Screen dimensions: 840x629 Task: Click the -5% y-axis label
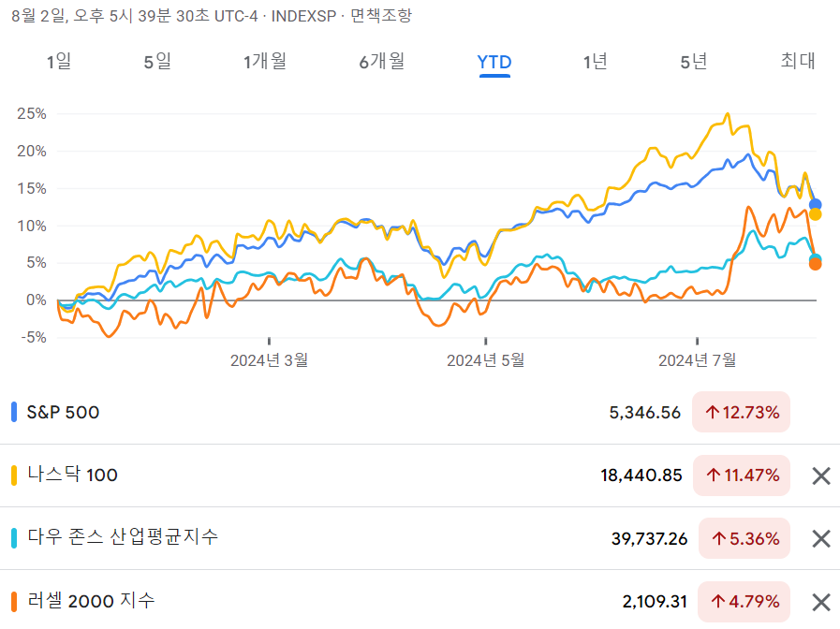click(x=34, y=337)
